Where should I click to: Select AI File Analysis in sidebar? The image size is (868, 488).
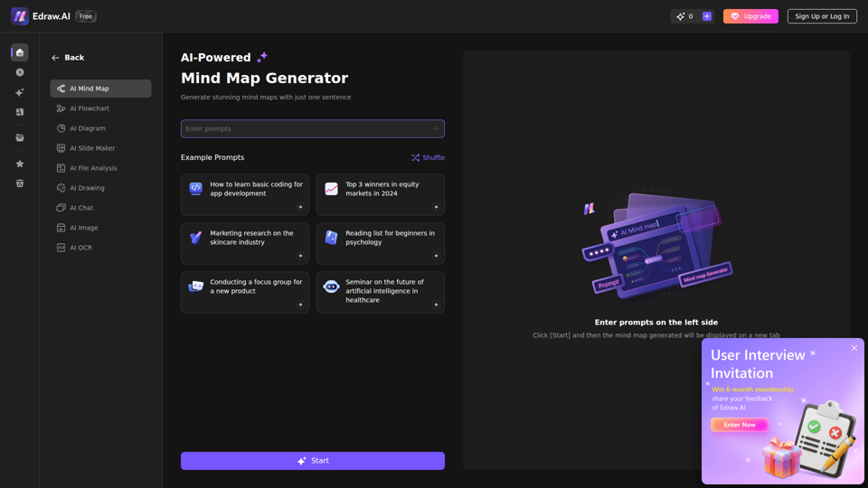click(100, 168)
